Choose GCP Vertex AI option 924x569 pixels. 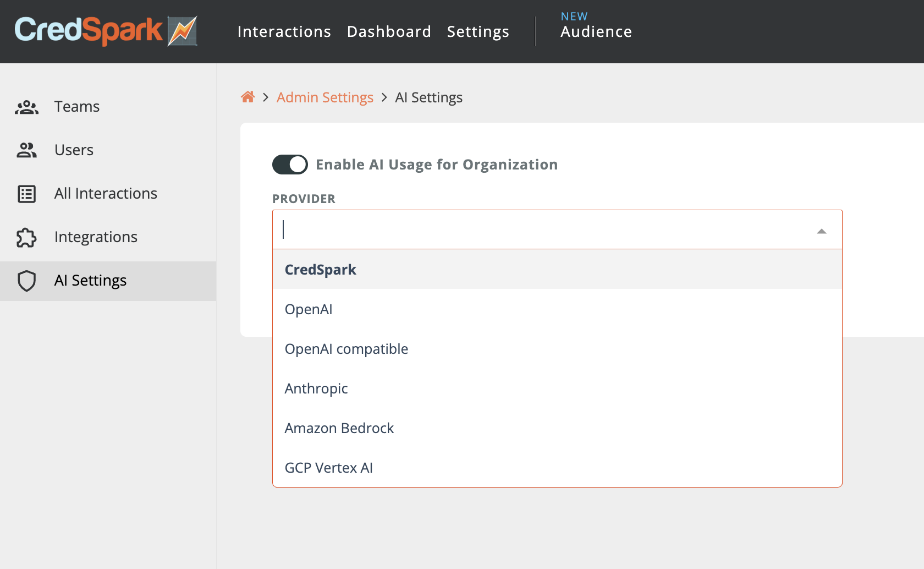coord(557,468)
